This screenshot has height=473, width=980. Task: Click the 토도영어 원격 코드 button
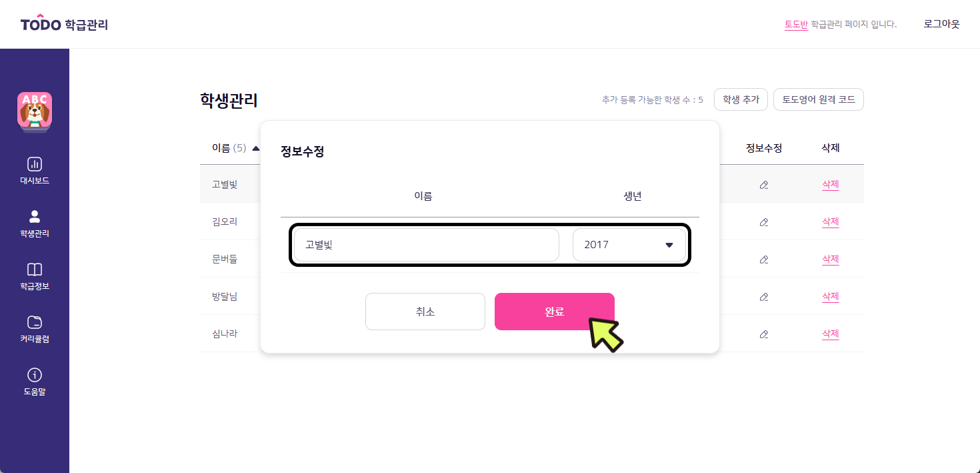819,99
